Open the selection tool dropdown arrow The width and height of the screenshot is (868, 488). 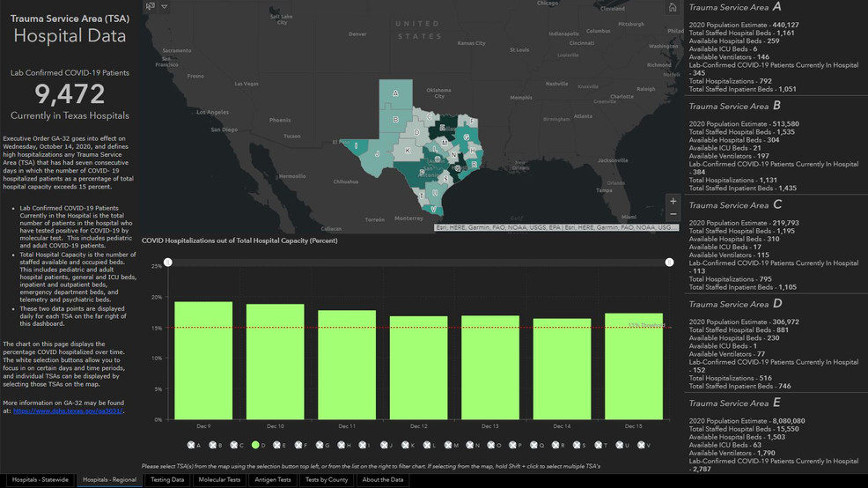pos(164,6)
